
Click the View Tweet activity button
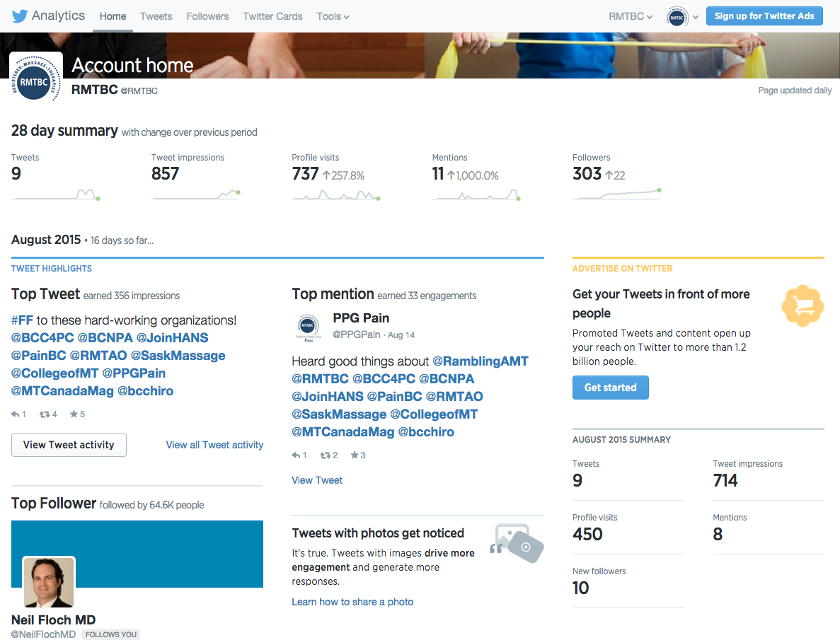pos(69,445)
